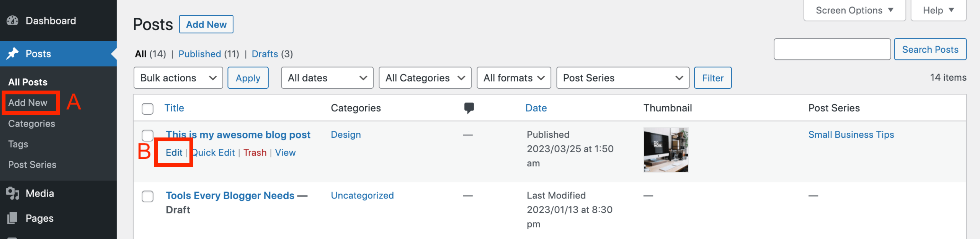The height and width of the screenshot is (239, 980).
Task: Expand the Screen Options panel
Action: (x=854, y=10)
